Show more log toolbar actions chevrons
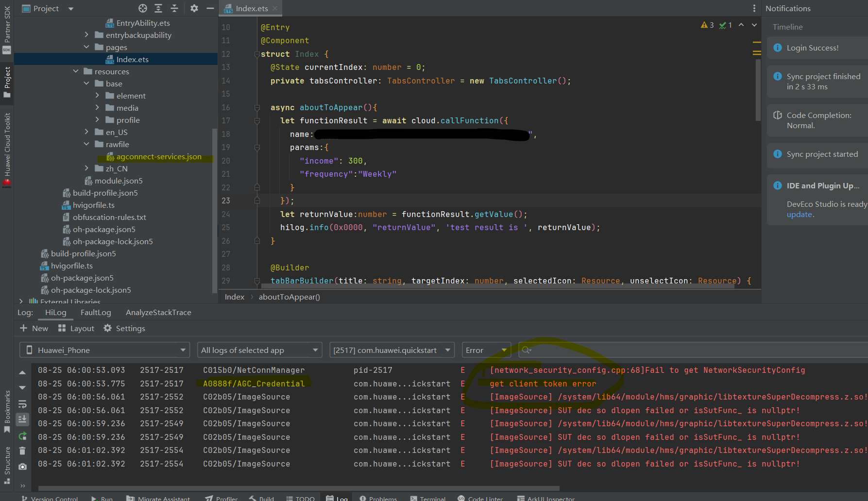This screenshot has width=868, height=501. [x=22, y=485]
